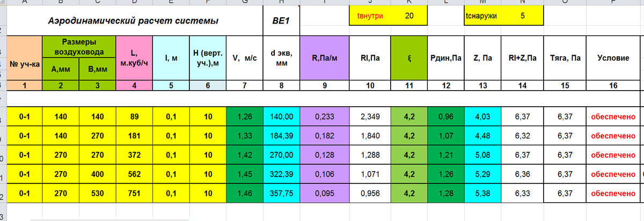Select the airflow cell 751
Screen dimensions: 644x221
point(134,194)
